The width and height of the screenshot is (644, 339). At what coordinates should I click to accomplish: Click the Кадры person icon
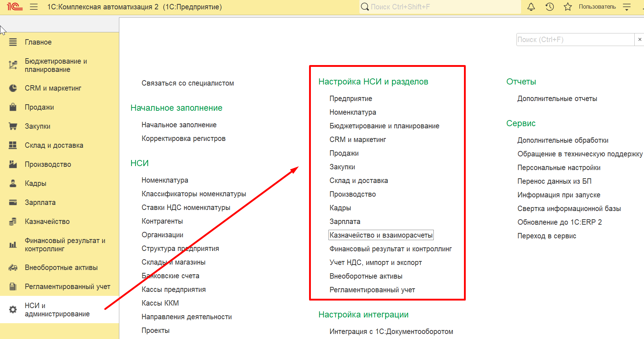click(13, 183)
